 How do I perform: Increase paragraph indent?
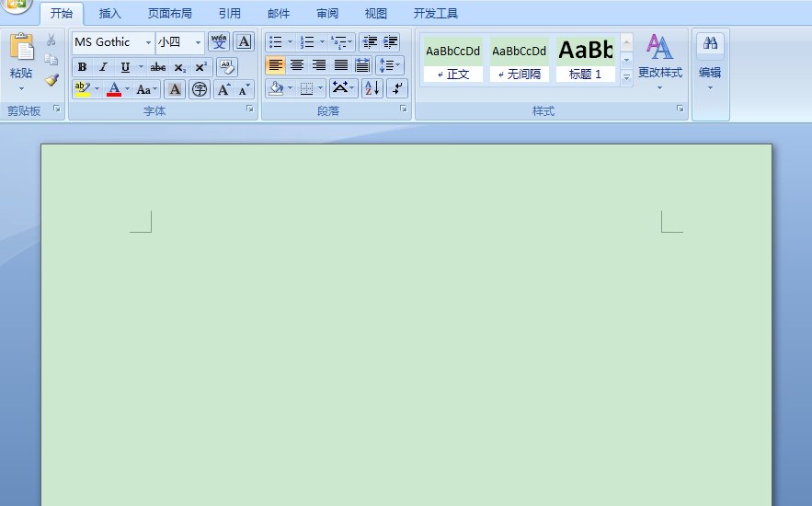click(391, 42)
